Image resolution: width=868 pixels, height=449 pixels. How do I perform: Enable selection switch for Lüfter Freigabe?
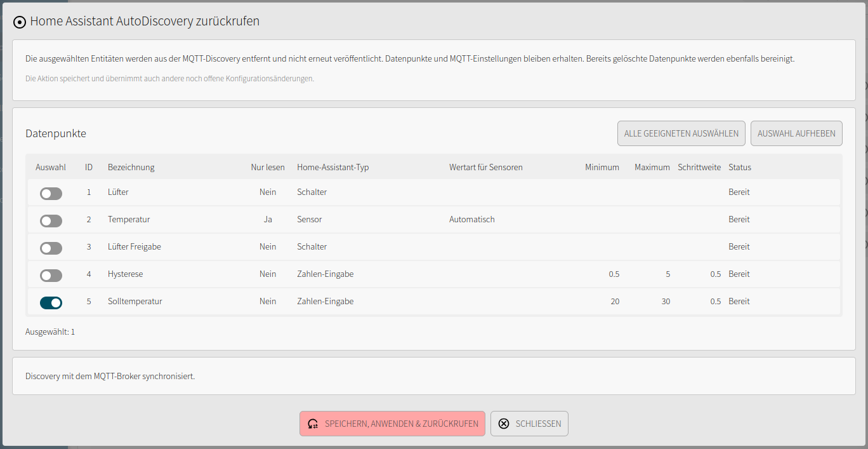[51, 248]
